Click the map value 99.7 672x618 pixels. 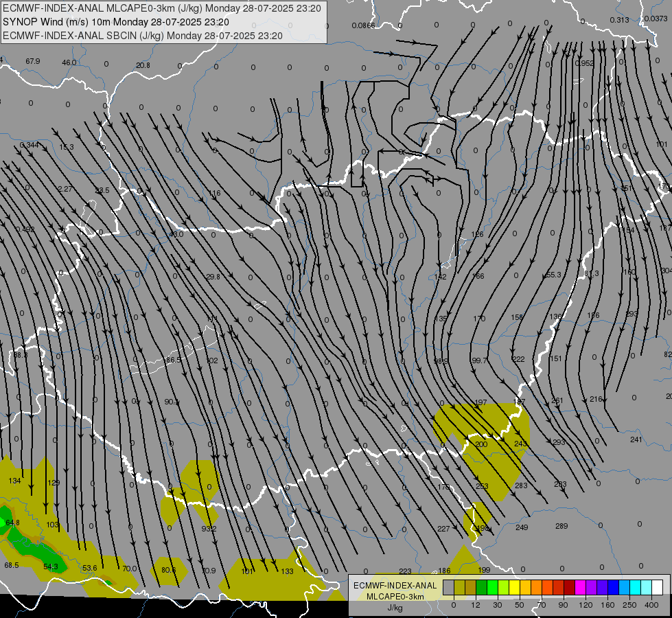point(479,360)
